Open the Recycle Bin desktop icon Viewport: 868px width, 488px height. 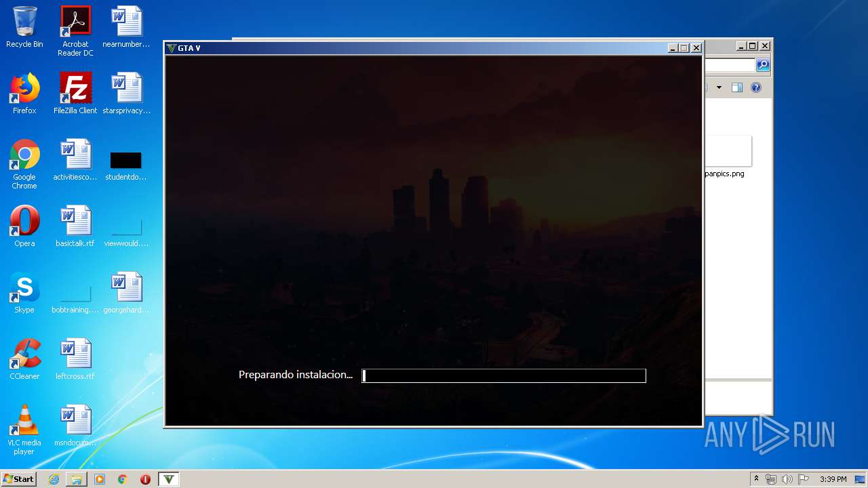(24, 27)
